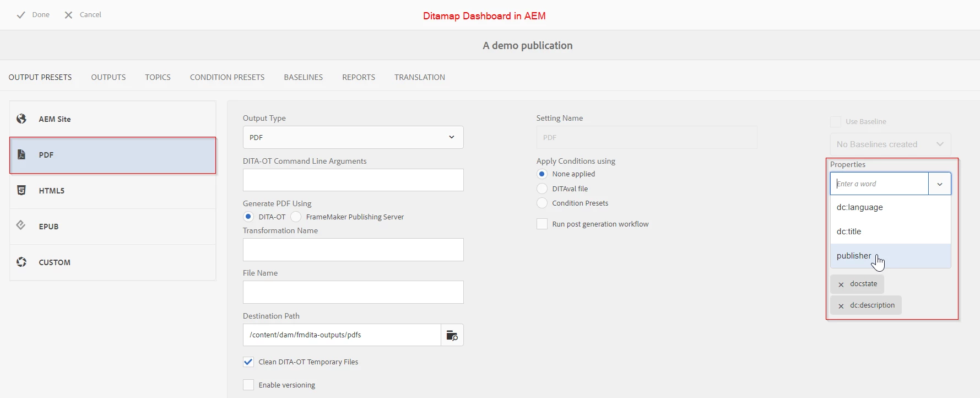Click the Cancel X icon
The height and width of the screenshot is (398, 980).
tap(68, 15)
